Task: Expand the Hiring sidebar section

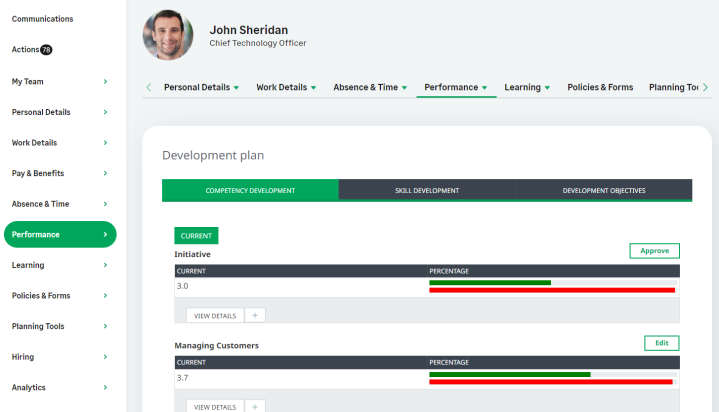Action: (105, 357)
